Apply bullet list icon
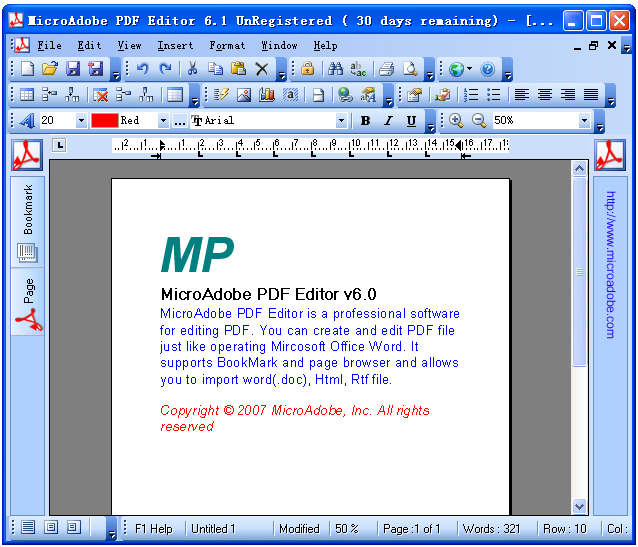Screen dimensions: 638x547 coord(494,95)
